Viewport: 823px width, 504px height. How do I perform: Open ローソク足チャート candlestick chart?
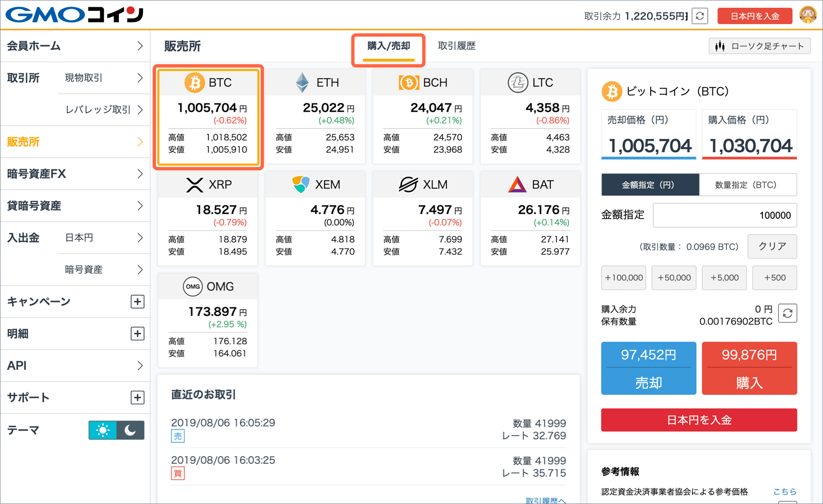pos(760,46)
